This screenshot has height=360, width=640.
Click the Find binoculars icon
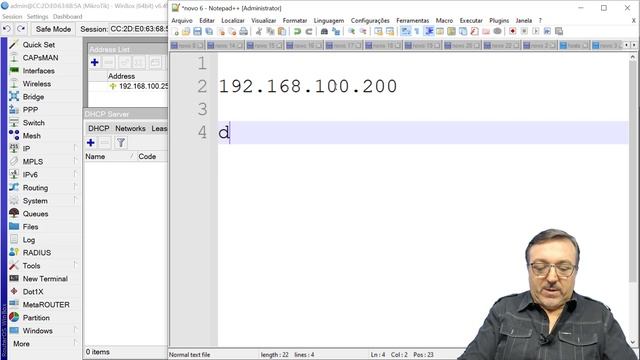pyautogui.click(x=324, y=31)
